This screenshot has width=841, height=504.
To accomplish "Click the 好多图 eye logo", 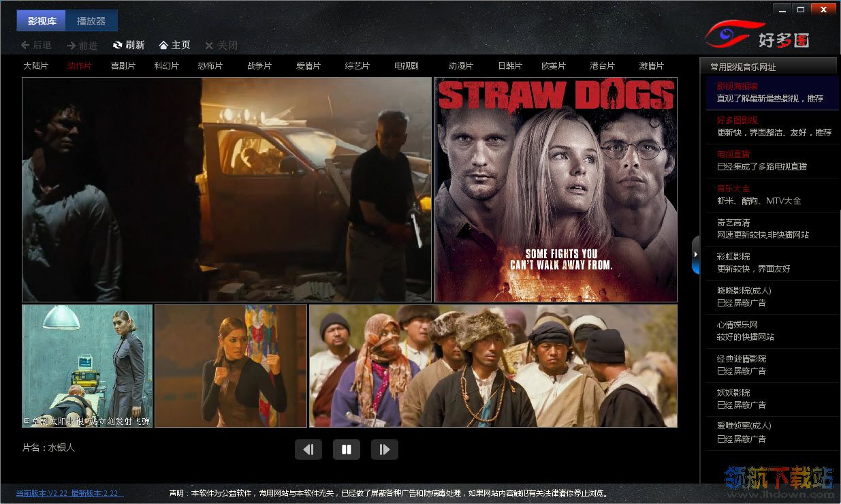I will tap(757, 35).
